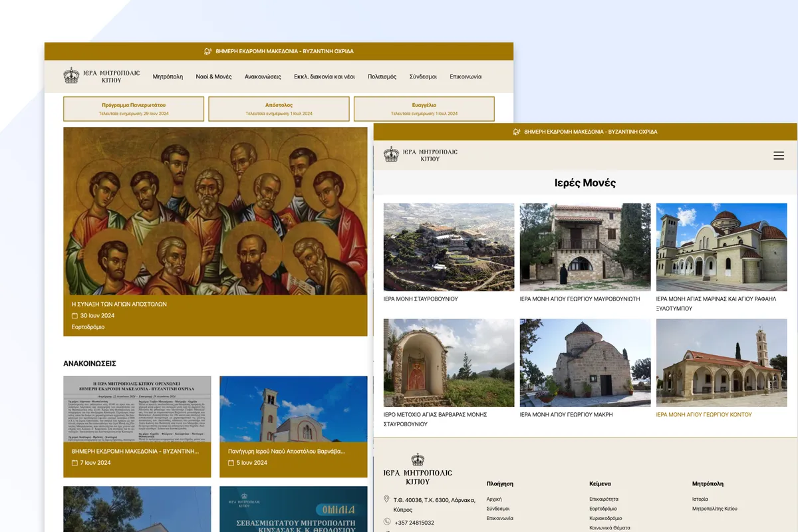
Task: Click the crown emblem in the footer
Action: point(418,459)
